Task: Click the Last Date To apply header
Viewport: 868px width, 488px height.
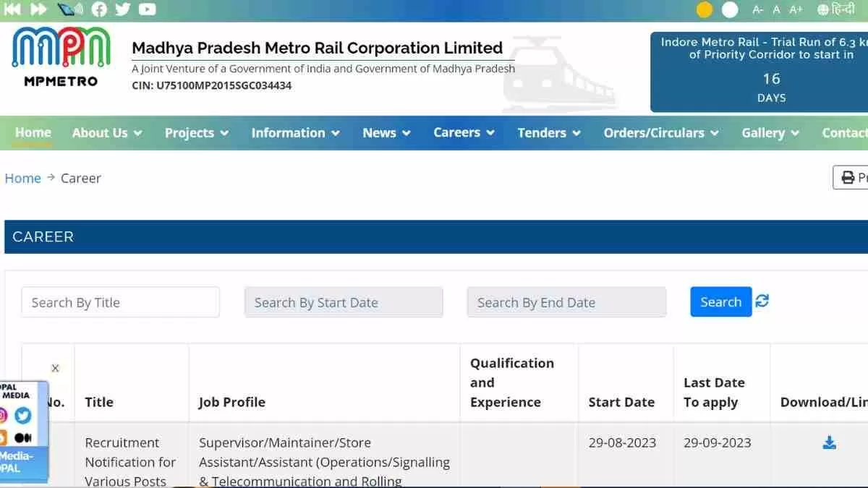Action: [x=714, y=393]
